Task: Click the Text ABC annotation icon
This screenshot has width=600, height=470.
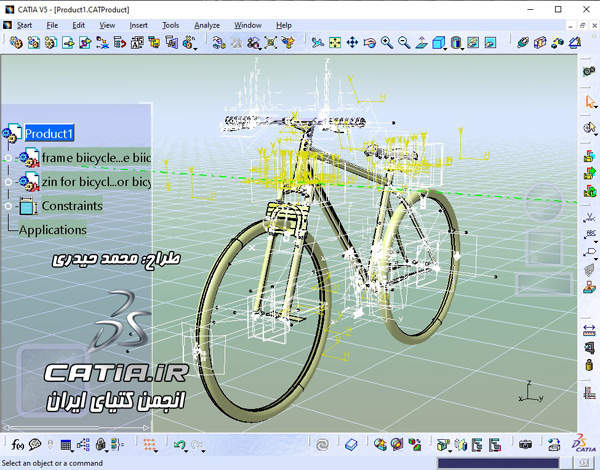Action: (589, 234)
